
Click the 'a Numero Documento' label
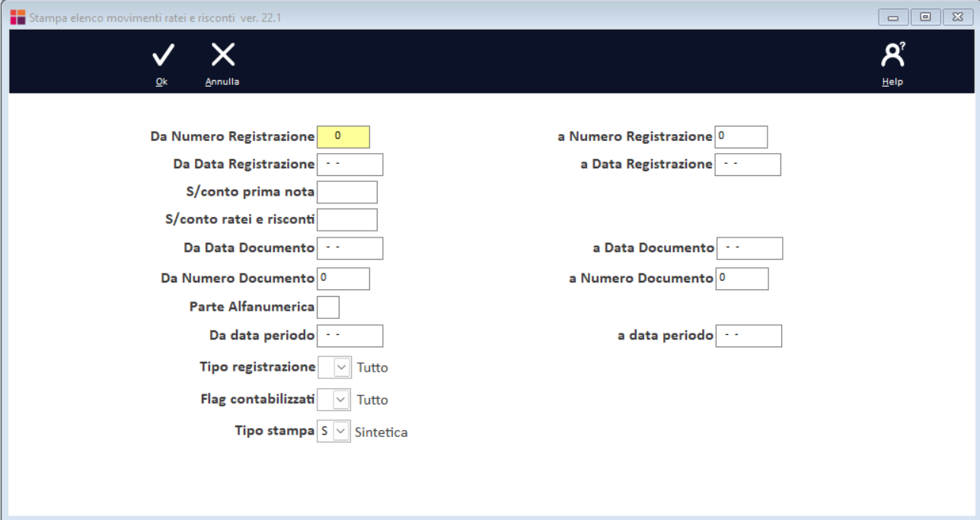pyautogui.click(x=641, y=278)
